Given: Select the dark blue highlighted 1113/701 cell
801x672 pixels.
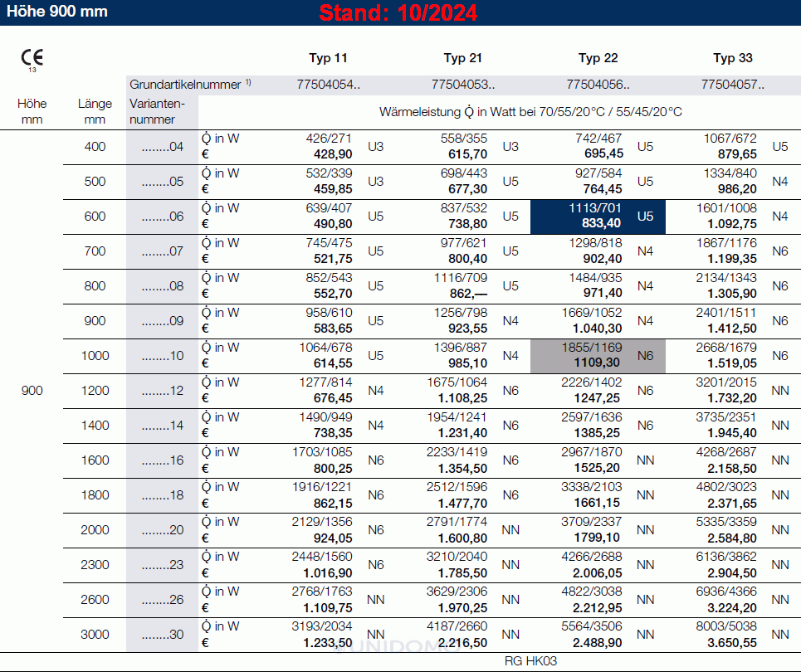Looking at the screenshot, I should (597, 217).
